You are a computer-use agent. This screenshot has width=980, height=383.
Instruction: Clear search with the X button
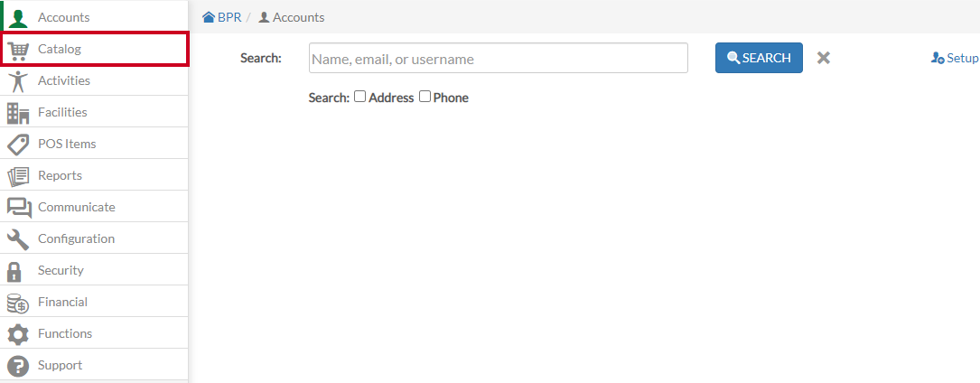[824, 58]
